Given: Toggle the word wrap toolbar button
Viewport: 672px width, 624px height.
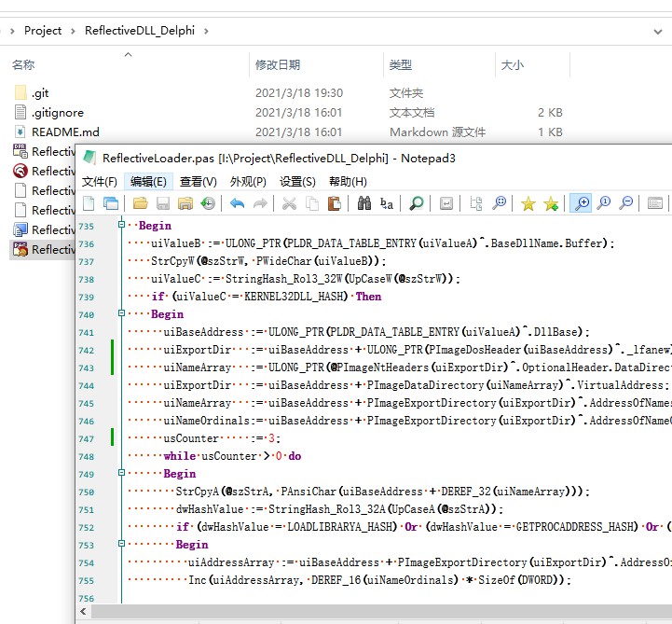Looking at the screenshot, I should 446,203.
